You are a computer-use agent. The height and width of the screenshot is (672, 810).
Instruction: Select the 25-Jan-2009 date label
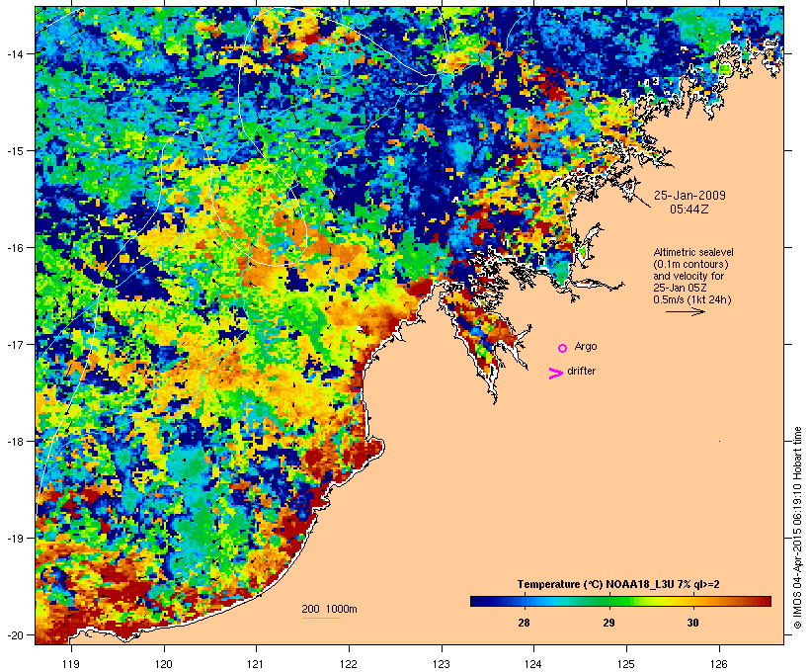pos(689,196)
